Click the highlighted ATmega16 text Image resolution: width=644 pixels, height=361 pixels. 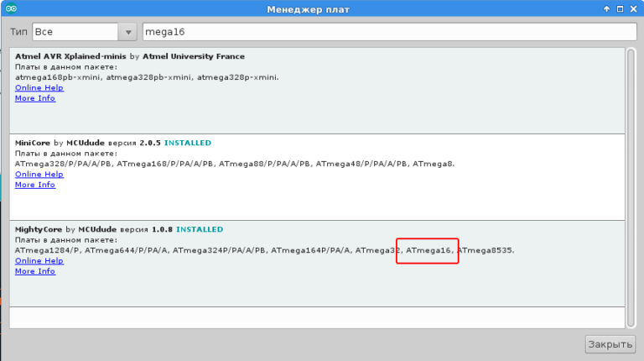(x=428, y=250)
